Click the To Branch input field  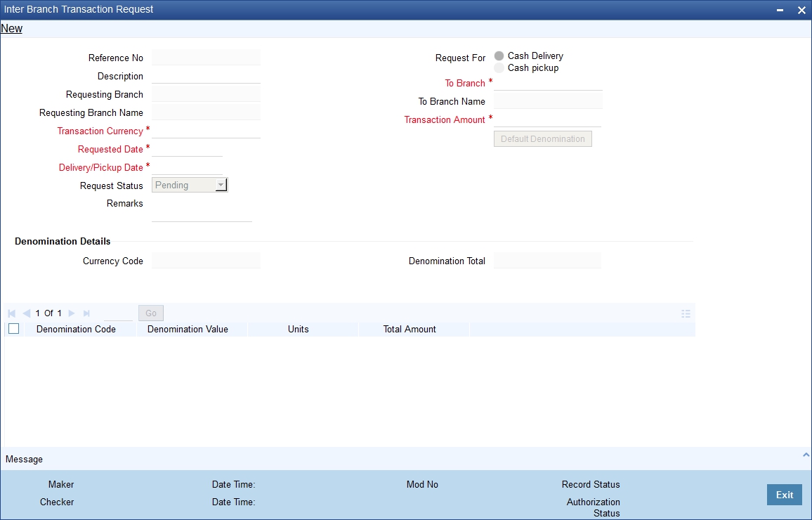tap(548, 83)
